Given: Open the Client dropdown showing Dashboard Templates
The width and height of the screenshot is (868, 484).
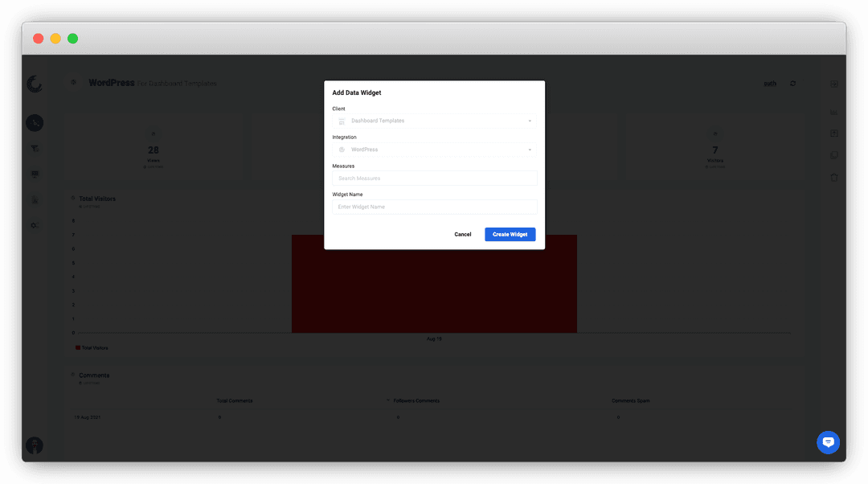Looking at the screenshot, I should tap(434, 121).
